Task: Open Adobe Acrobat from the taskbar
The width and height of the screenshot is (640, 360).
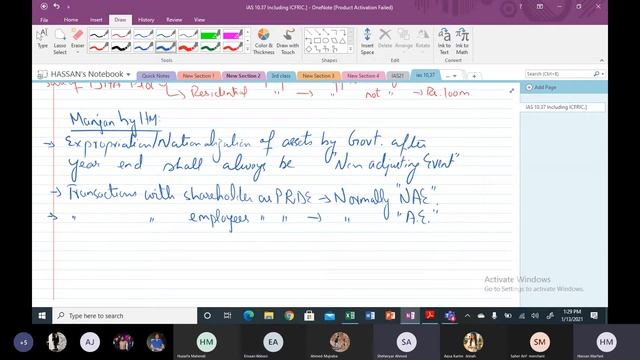Action: tap(430, 316)
